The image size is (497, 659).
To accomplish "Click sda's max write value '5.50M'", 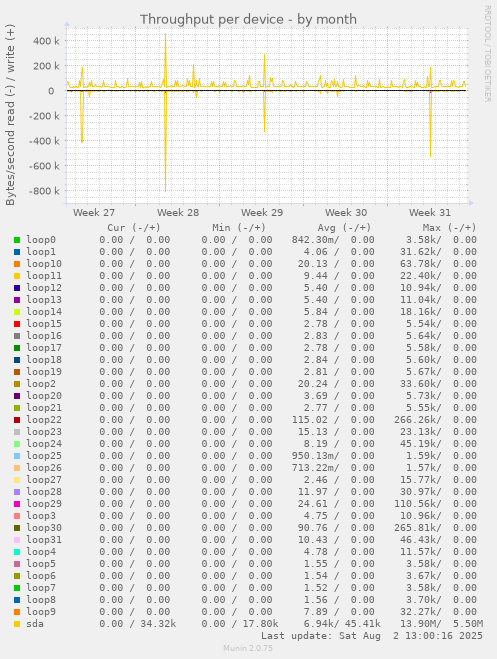I will (468, 624).
